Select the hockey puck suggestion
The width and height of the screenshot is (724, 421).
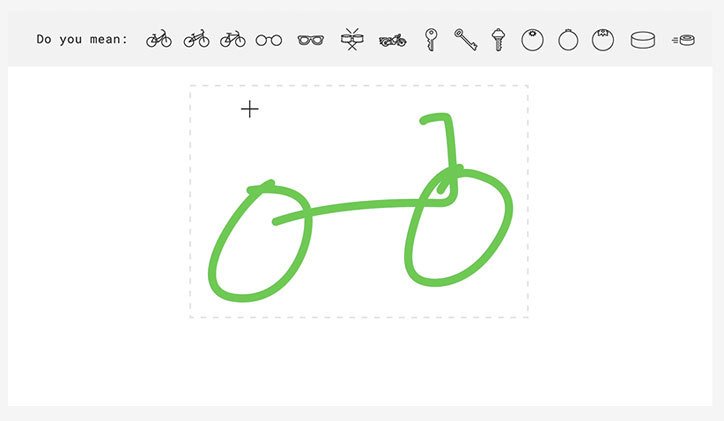coord(643,40)
